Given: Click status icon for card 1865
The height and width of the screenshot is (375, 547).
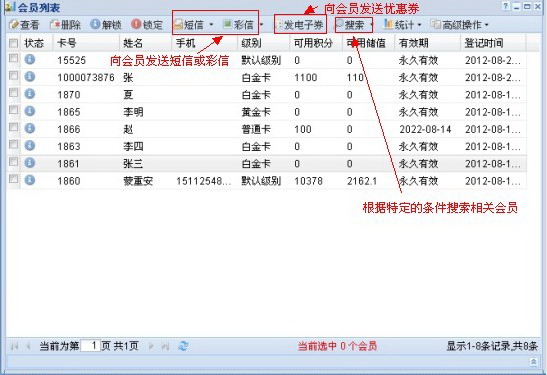Looking at the screenshot, I should pos(30,111).
